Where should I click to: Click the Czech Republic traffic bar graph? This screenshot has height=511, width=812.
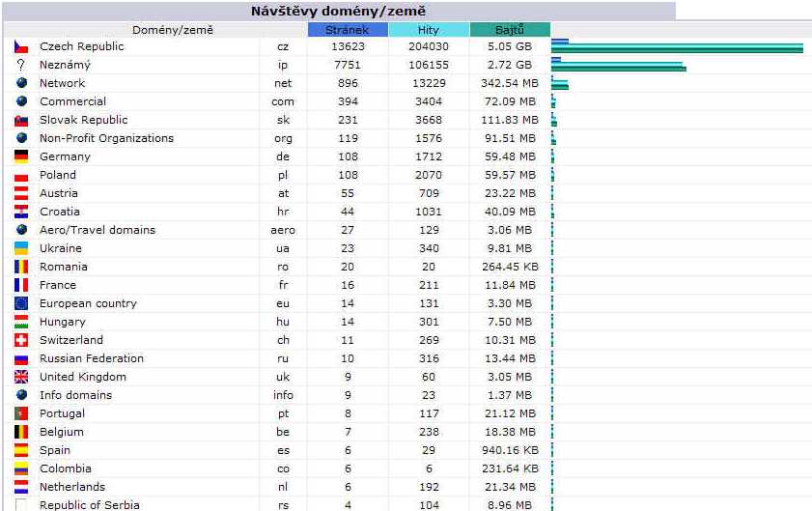(x=678, y=46)
